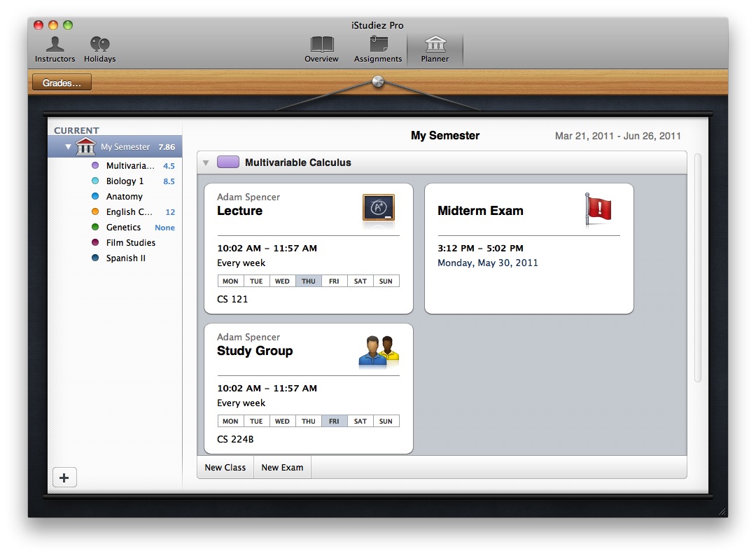Image resolution: width=756 pixels, height=556 pixels.
Task: Collapse the Multivariable Calculus section
Action: (206, 161)
